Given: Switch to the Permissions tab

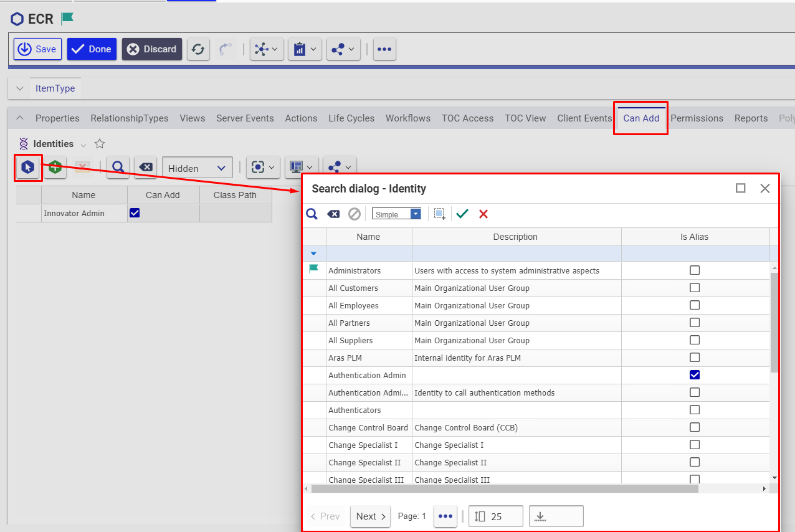Looking at the screenshot, I should 697,118.
